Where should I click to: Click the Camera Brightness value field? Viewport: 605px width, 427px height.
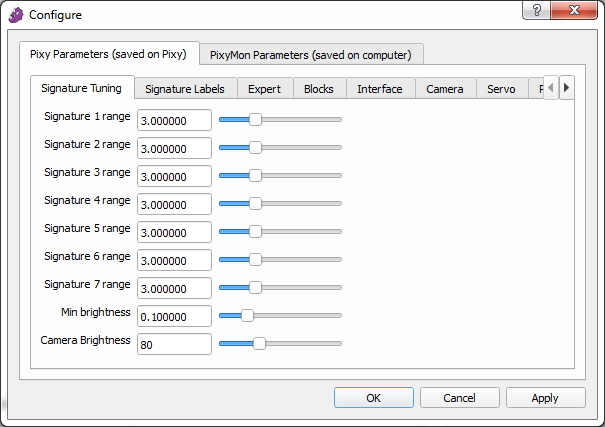click(x=174, y=344)
